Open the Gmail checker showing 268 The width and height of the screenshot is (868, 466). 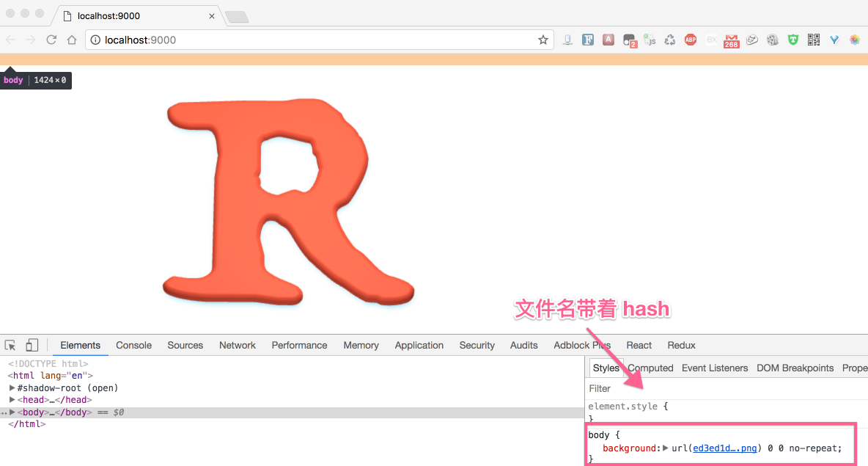click(x=731, y=40)
